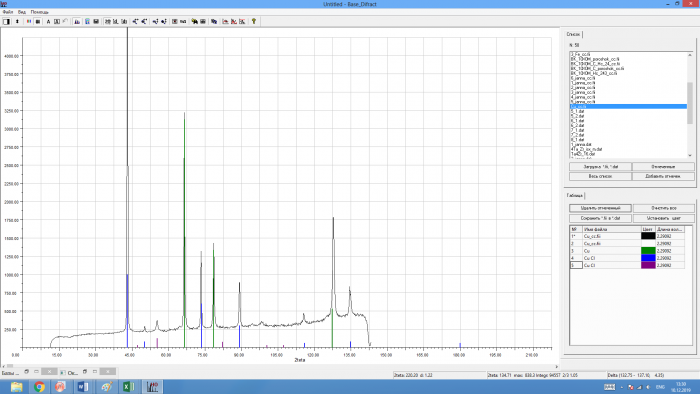Image resolution: width=700 pixels, height=394 pixels.
Task: Click the purple color swatch in row 5
Action: (x=648, y=265)
